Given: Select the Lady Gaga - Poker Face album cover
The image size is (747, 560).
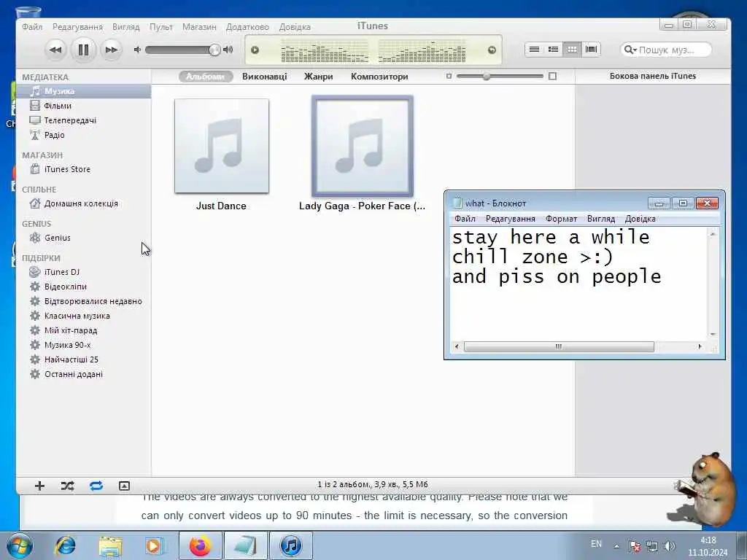Looking at the screenshot, I should (x=363, y=146).
